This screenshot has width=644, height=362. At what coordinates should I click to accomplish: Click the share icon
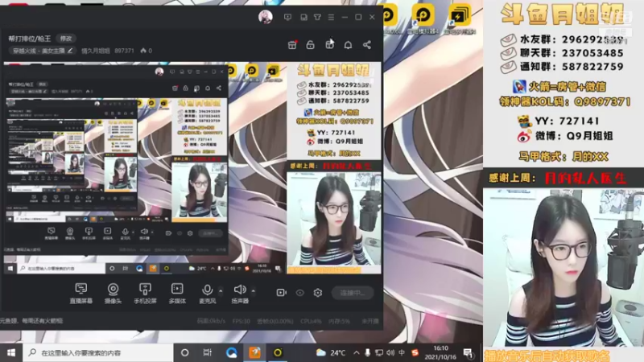(367, 45)
